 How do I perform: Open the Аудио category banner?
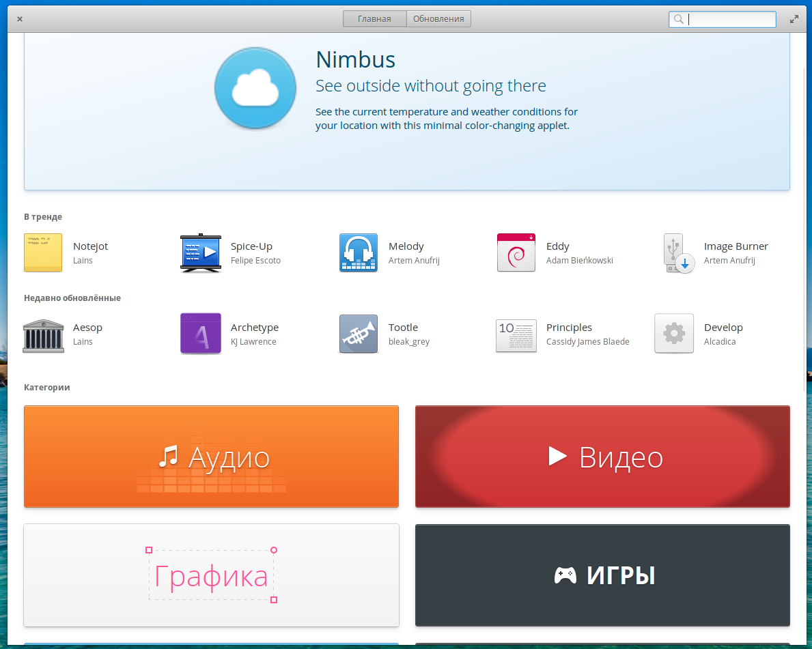click(211, 457)
